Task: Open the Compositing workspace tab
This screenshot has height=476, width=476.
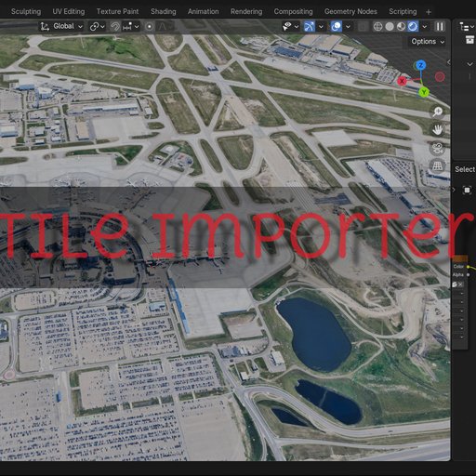Action: [x=293, y=11]
